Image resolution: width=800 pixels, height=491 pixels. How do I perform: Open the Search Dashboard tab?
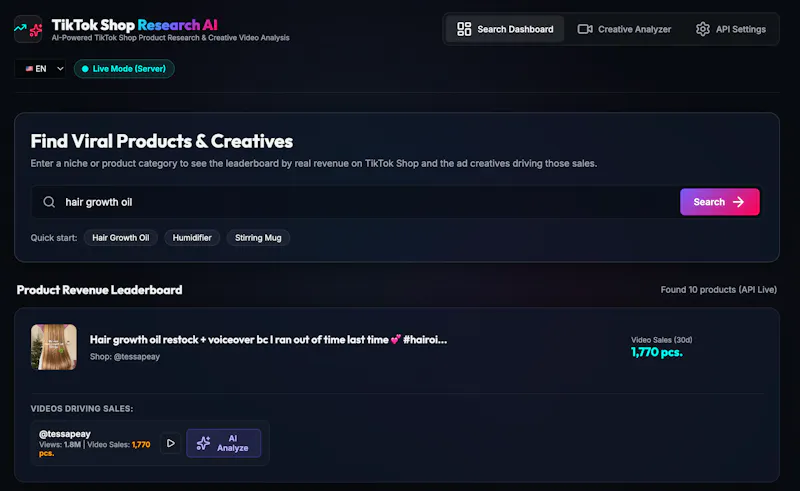[x=505, y=29]
